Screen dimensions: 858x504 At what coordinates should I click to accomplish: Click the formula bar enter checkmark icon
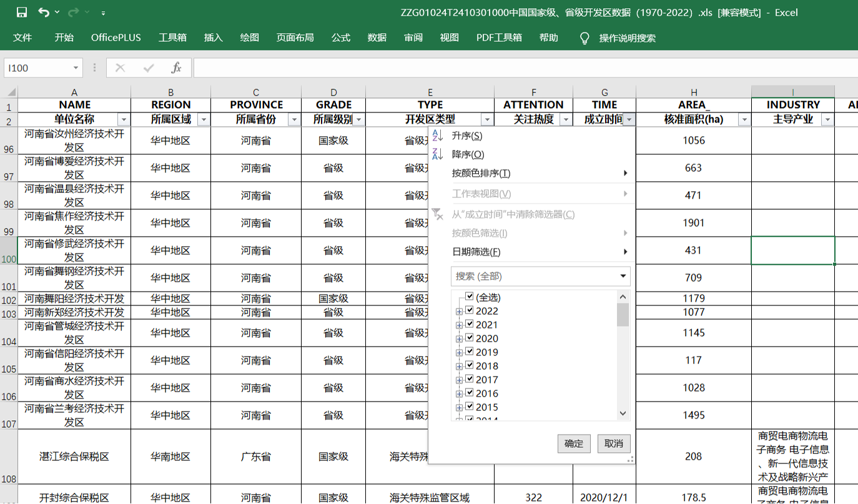pos(149,68)
